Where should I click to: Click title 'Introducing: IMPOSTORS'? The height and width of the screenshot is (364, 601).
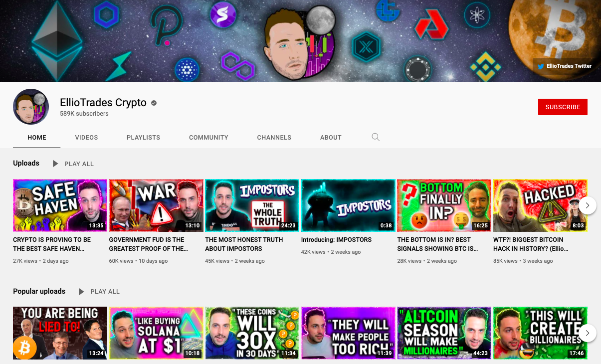[336, 240]
